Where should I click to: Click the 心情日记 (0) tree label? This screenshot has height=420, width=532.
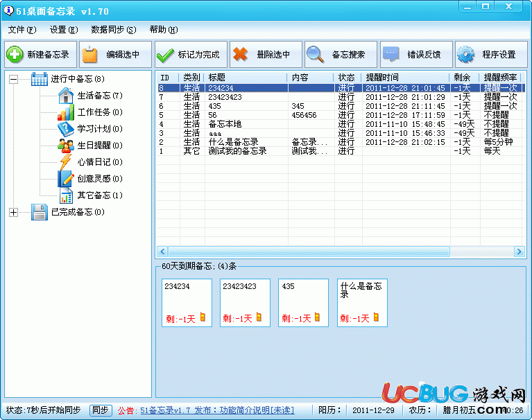100,162
